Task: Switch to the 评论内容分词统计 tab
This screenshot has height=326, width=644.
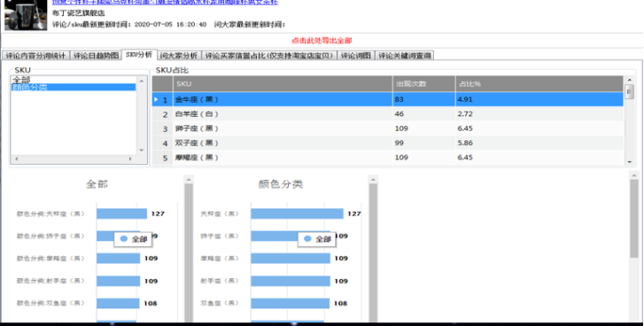Action: coord(35,56)
